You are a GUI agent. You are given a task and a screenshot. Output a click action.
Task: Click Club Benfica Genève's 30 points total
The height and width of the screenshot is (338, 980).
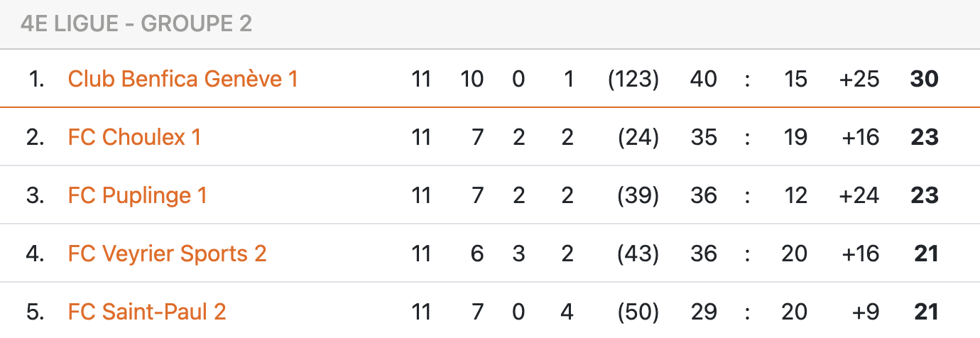coord(924,79)
